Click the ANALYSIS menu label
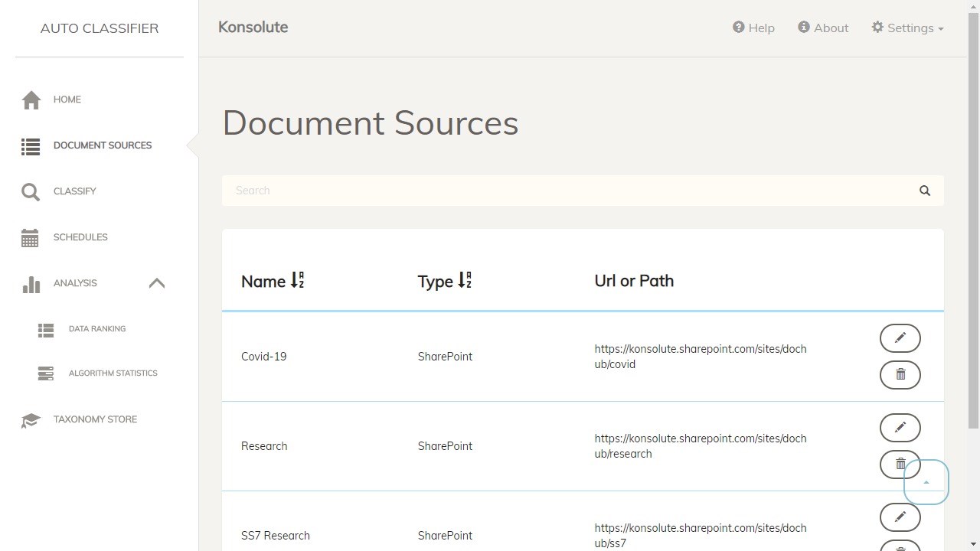Screen dimensions: 980x551 75,283
